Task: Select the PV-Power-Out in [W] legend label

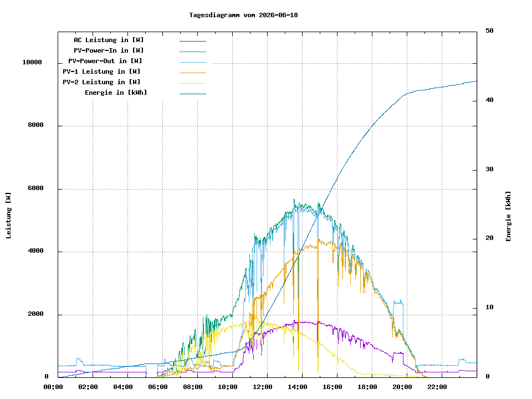Action: (105, 61)
